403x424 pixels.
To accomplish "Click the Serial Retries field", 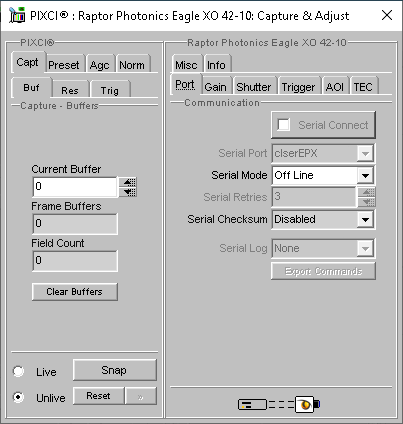I will (314, 197).
